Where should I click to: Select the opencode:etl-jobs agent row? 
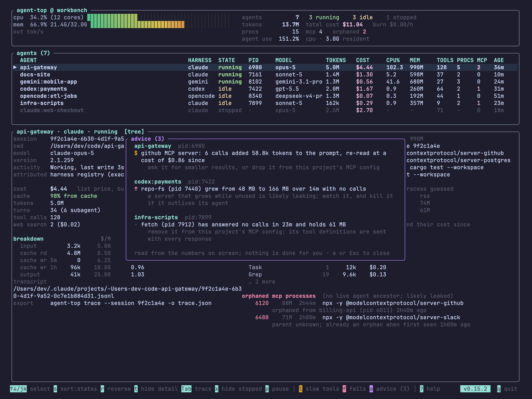tap(265, 96)
